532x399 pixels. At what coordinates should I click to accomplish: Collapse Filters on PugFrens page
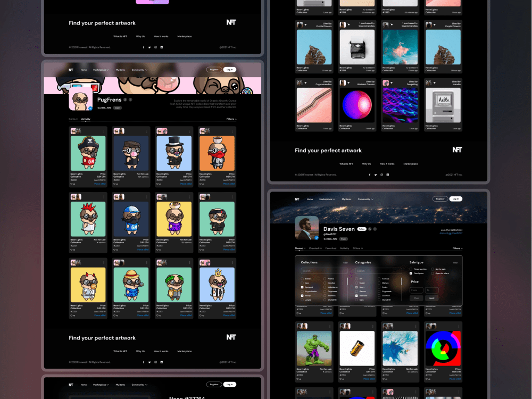(231, 119)
